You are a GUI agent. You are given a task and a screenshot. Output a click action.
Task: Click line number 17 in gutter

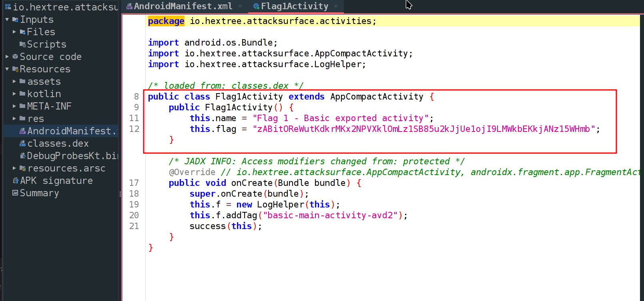click(x=134, y=183)
